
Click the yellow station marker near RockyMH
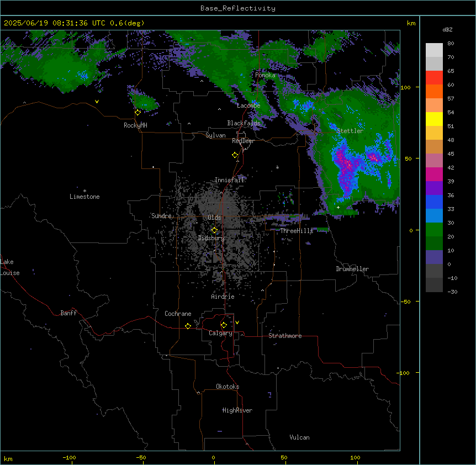point(138,113)
